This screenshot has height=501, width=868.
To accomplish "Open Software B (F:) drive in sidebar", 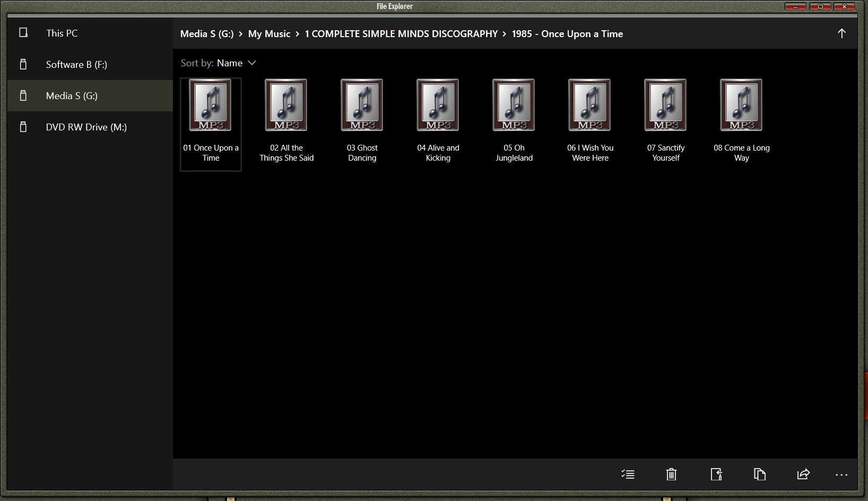I will click(90, 65).
